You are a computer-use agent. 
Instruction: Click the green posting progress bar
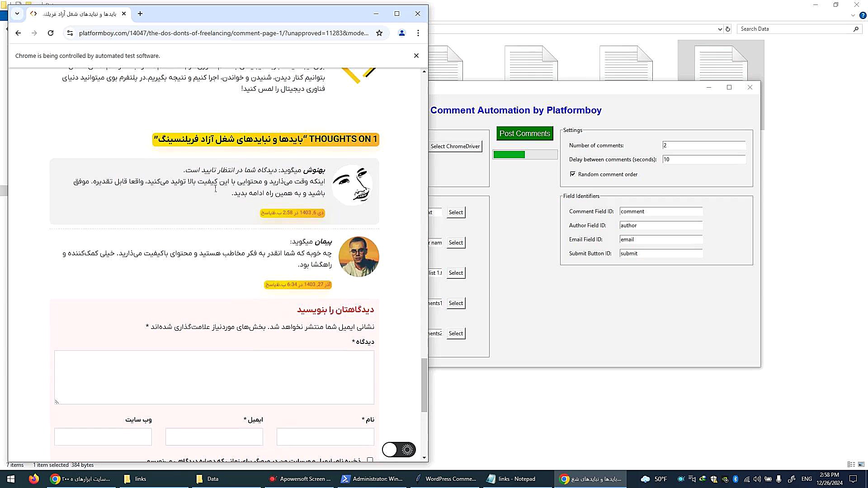tap(525, 155)
